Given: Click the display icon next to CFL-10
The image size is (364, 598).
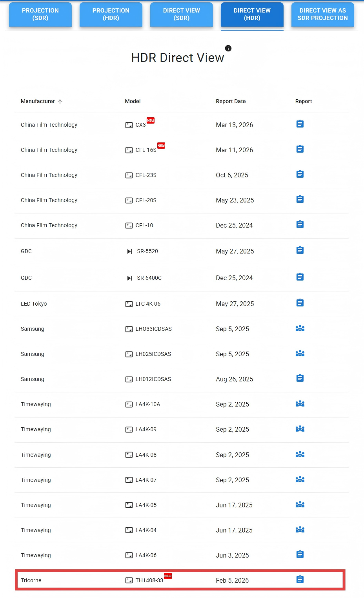Looking at the screenshot, I should coord(129,226).
